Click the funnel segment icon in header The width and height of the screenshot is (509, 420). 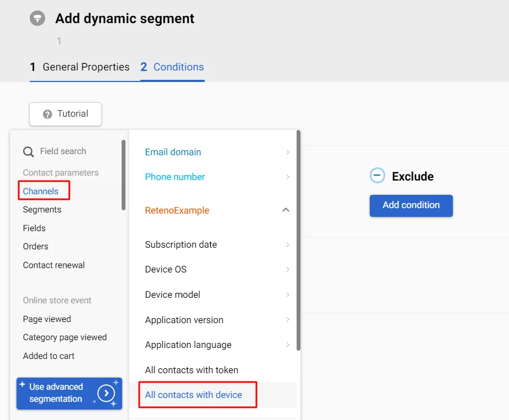tap(37, 19)
